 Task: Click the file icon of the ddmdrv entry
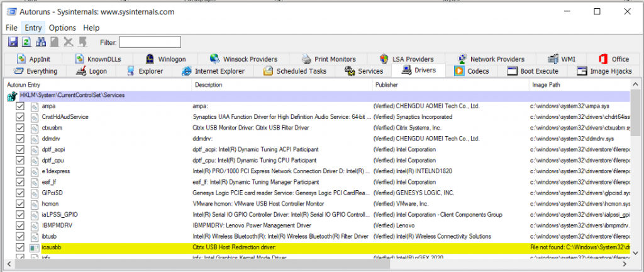35,139
